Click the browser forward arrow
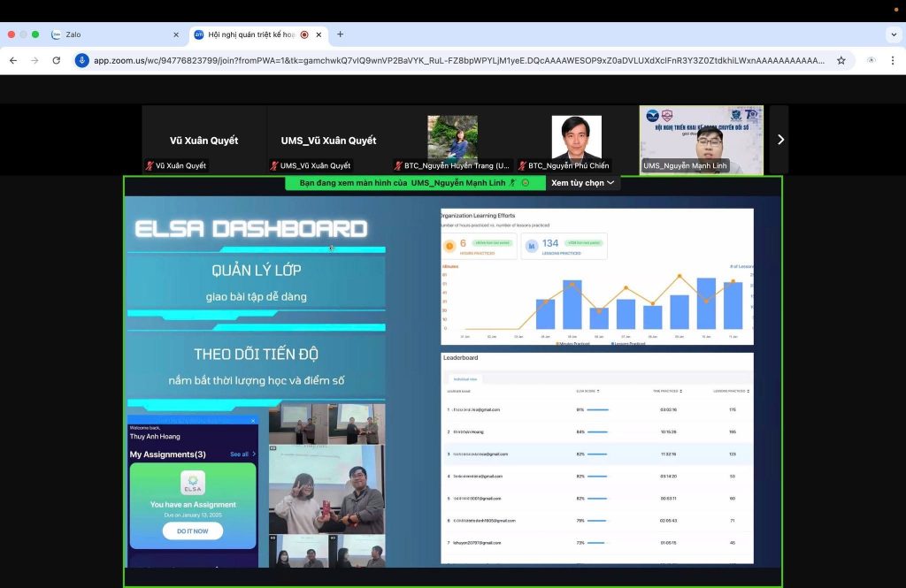906x588 pixels. click(x=35, y=60)
